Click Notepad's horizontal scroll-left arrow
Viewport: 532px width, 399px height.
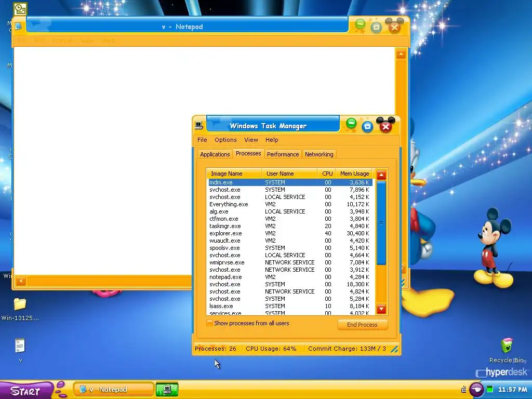coord(21,281)
